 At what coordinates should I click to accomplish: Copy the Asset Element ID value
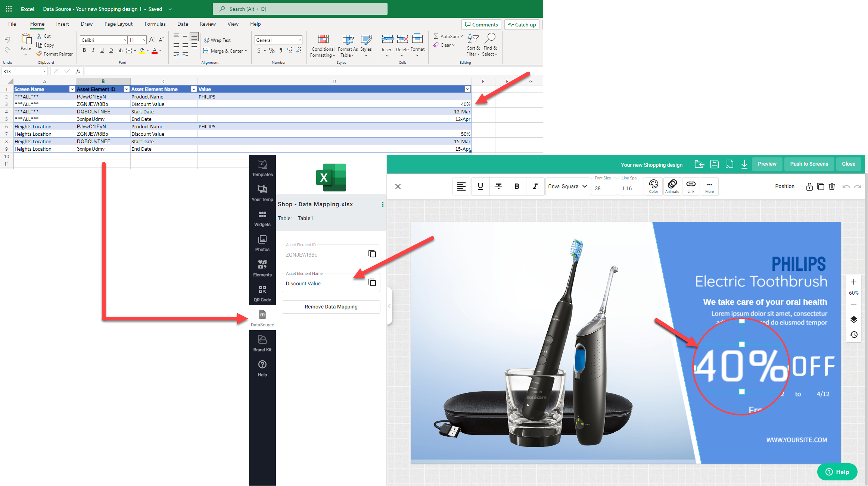372,254
